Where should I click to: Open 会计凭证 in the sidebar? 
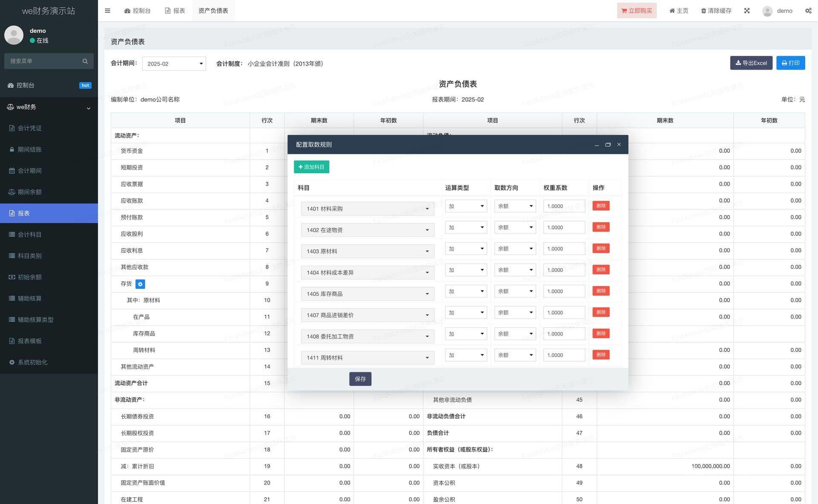point(30,128)
